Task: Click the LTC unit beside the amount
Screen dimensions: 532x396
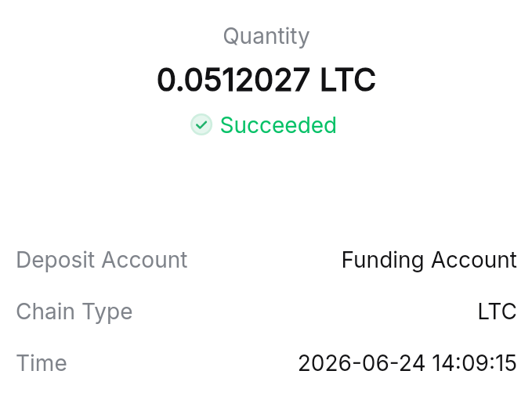Action: [x=348, y=80]
